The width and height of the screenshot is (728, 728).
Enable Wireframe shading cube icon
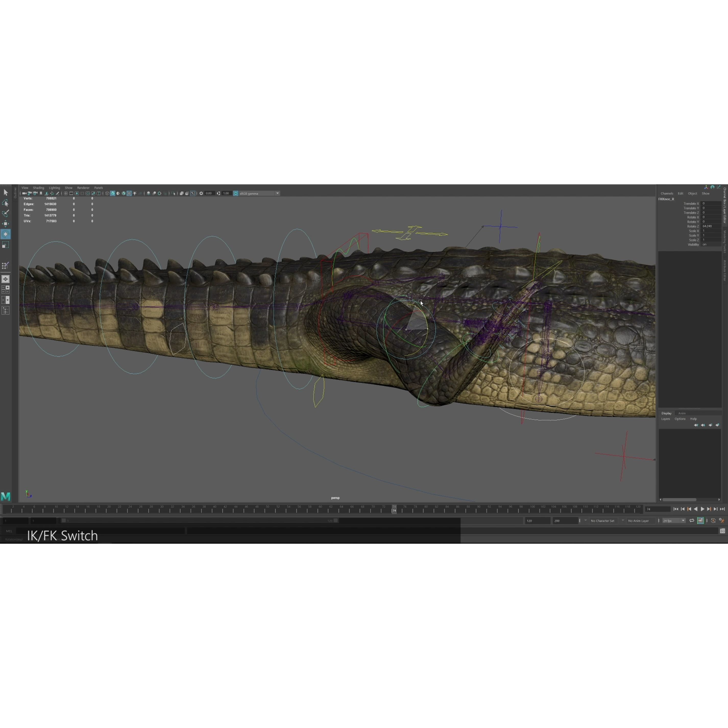[x=107, y=193]
